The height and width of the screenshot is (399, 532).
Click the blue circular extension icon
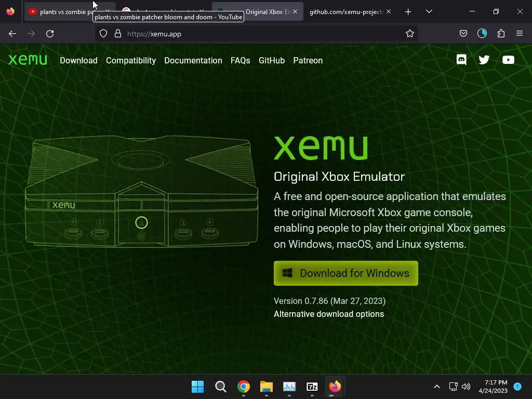point(482,34)
